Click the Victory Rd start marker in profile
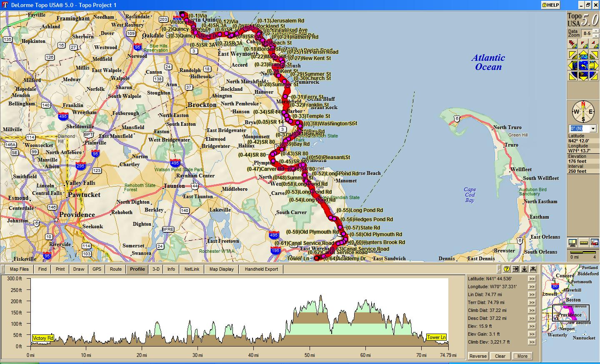The image size is (600, 364). pyautogui.click(x=43, y=338)
